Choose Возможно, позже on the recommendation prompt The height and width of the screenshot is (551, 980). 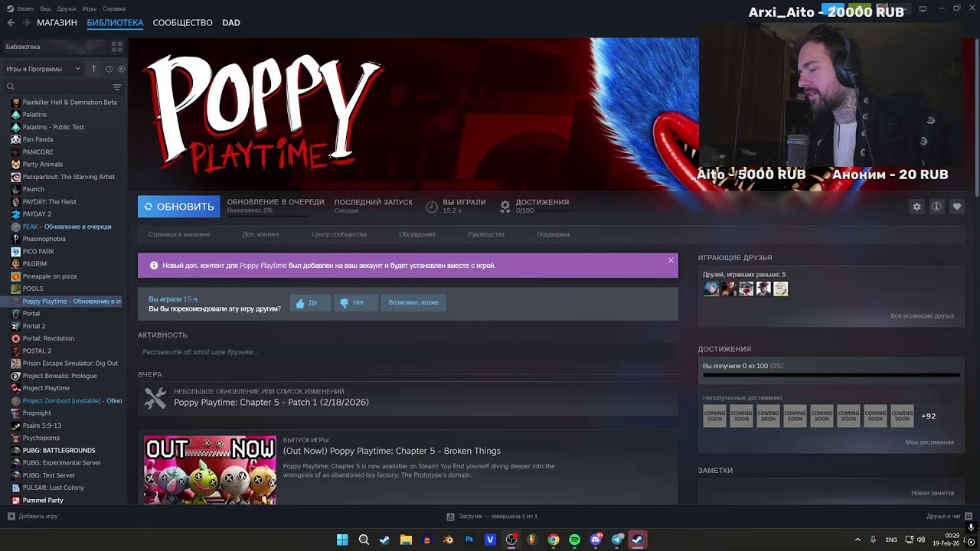pyautogui.click(x=413, y=303)
